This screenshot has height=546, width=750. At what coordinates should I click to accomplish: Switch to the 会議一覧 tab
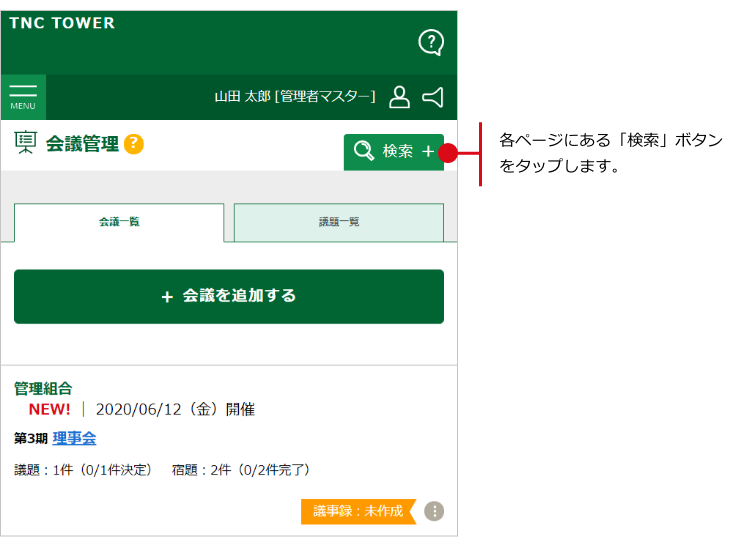click(119, 222)
